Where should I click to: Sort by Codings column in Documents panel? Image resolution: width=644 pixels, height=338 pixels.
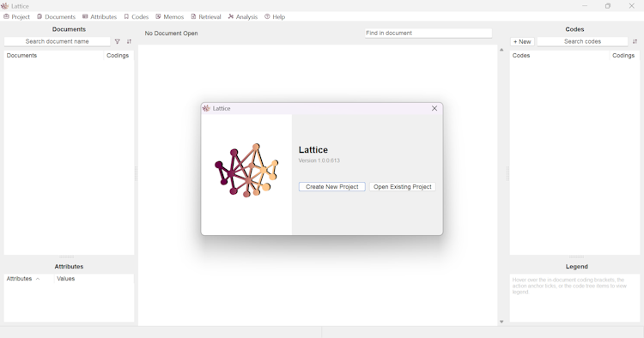[118, 56]
